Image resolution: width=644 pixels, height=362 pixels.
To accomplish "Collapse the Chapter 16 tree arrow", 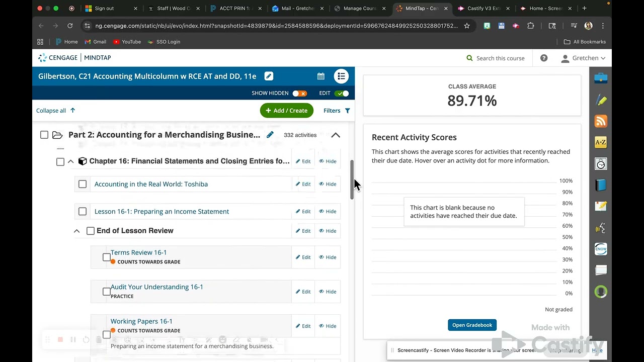I will click(70, 161).
